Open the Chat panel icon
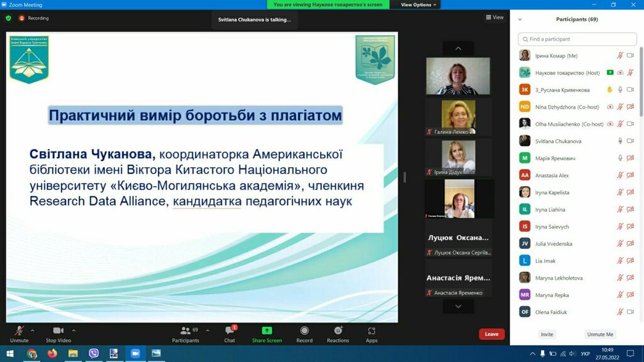 coord(230,331)
